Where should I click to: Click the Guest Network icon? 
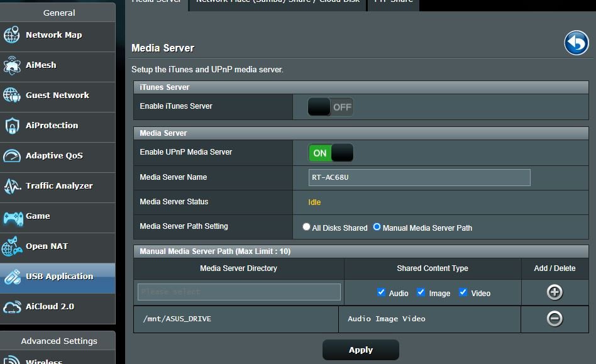pos(12,95)
